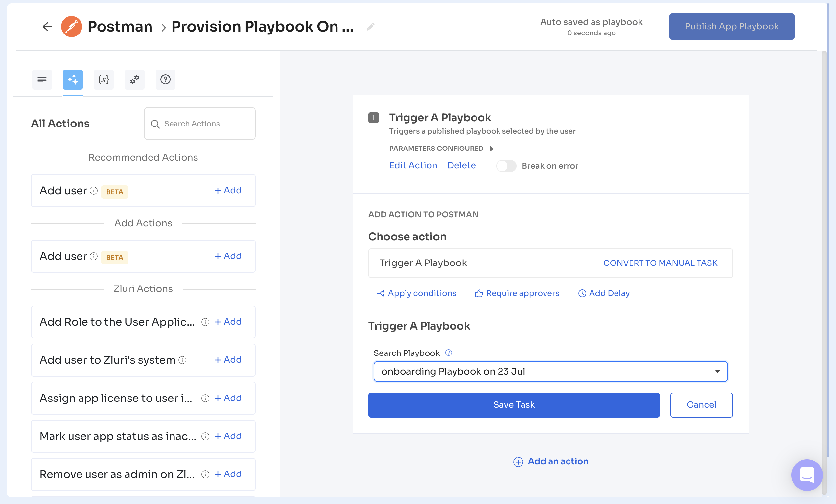Click the Search Actions field
This screenshot has width=836, height=504.
click(199, 124)
